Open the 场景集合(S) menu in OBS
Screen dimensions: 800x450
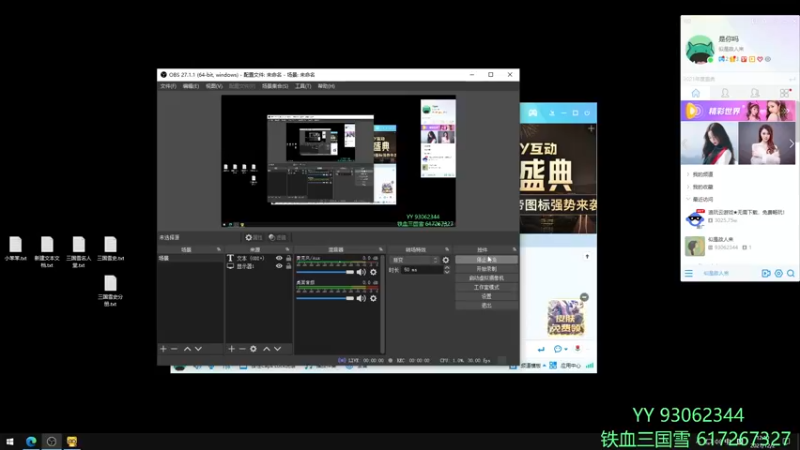[x=275, y=86]
